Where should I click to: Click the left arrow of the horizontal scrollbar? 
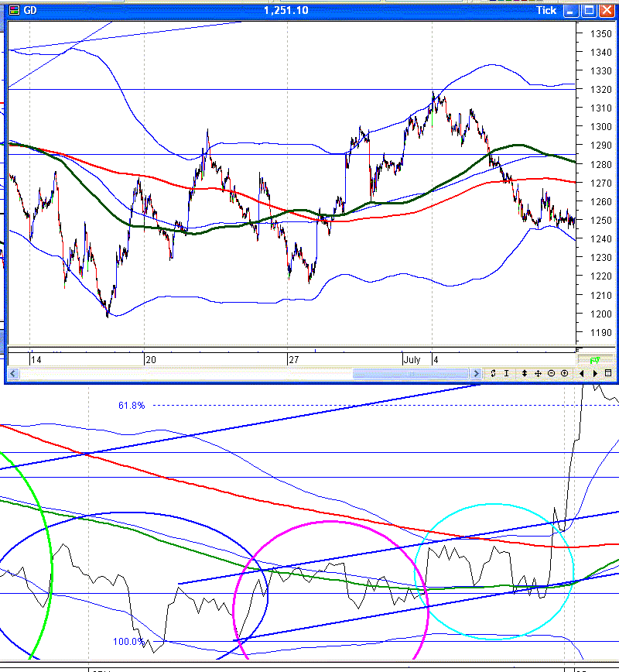(x=13, y=374)
